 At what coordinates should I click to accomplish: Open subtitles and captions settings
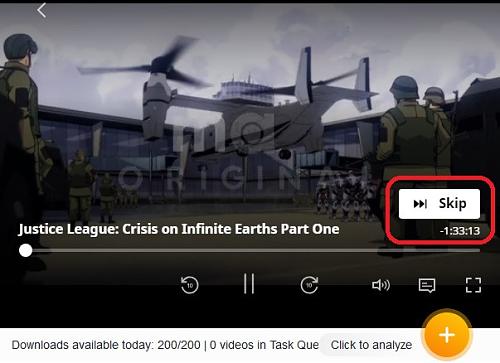tap(427, 286)
